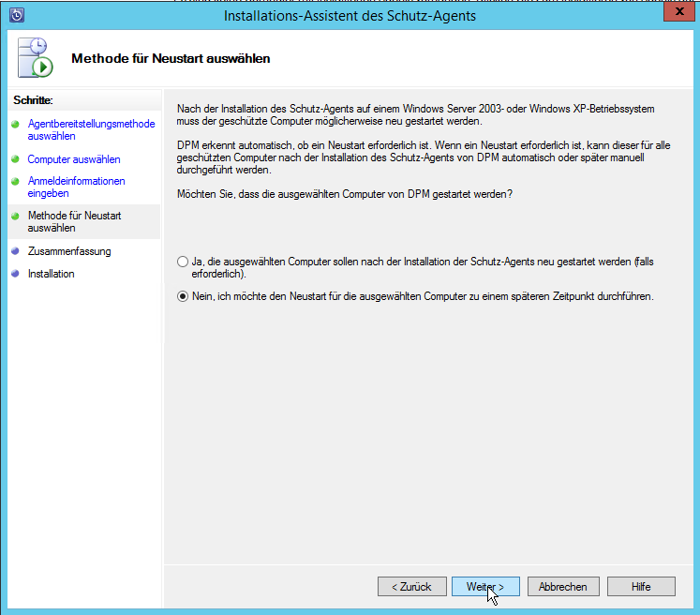Select 'Nein' restart later radio option
Viewport: 700px width, 615px height.
[x=183, y=296]
